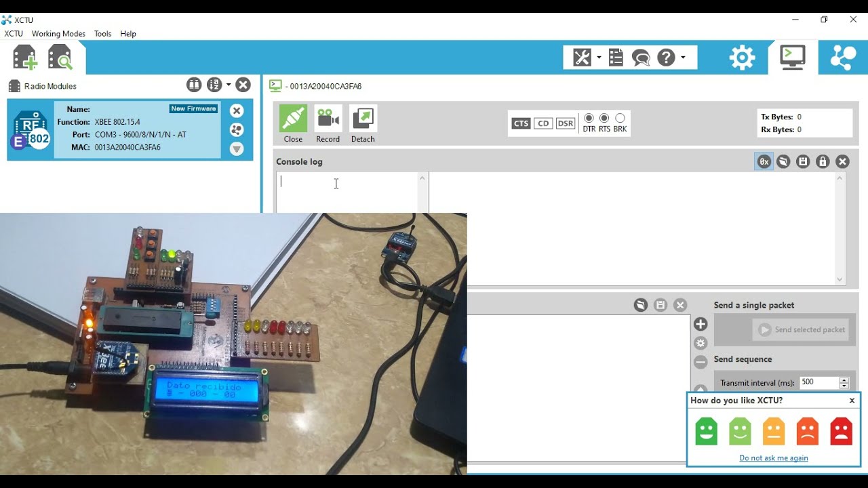Add a new packet with plus button

point(701,324)
